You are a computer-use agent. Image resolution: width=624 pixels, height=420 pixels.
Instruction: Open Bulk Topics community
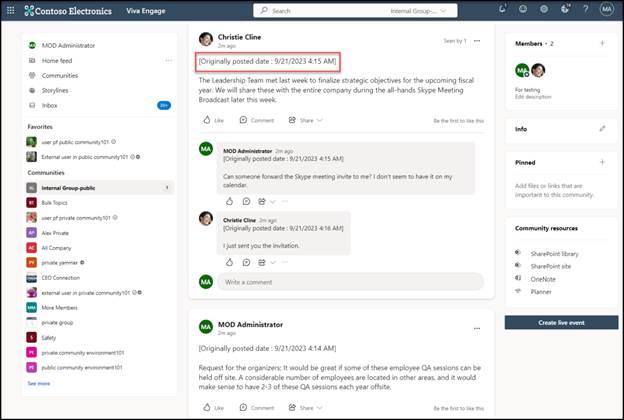55,203
